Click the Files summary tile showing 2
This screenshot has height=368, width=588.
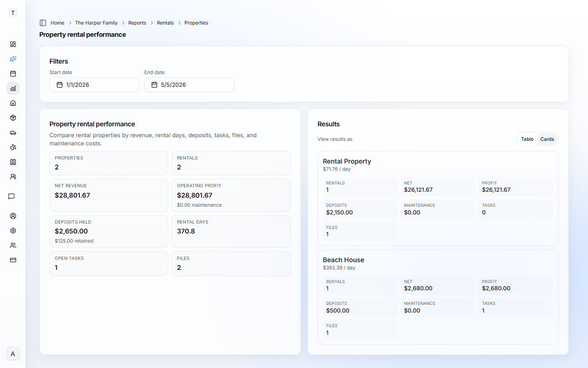tap(231, 264)
